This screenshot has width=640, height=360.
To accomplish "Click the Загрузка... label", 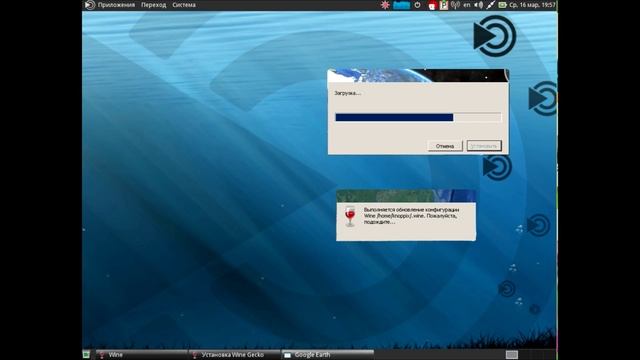I will (x=348, y=93).
